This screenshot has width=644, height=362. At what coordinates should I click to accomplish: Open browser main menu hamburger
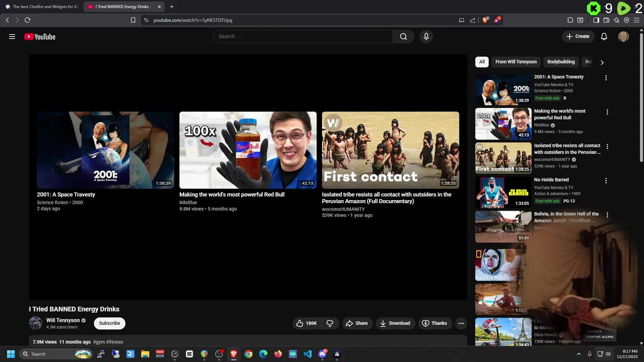[x=636, y=20]
